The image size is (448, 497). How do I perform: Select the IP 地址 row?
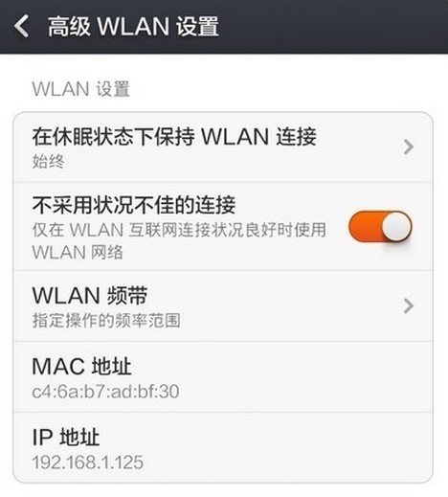point(223,447)
